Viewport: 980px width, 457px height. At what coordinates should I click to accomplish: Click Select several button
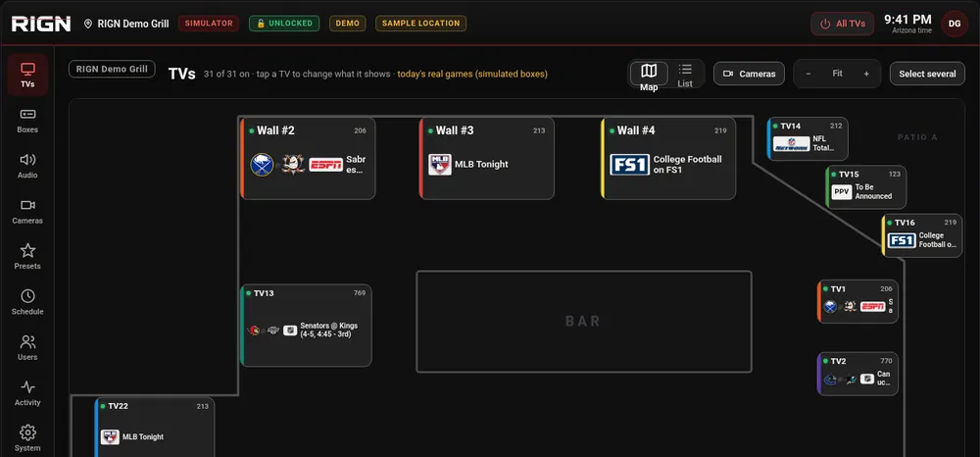click(x=927, y=74)
